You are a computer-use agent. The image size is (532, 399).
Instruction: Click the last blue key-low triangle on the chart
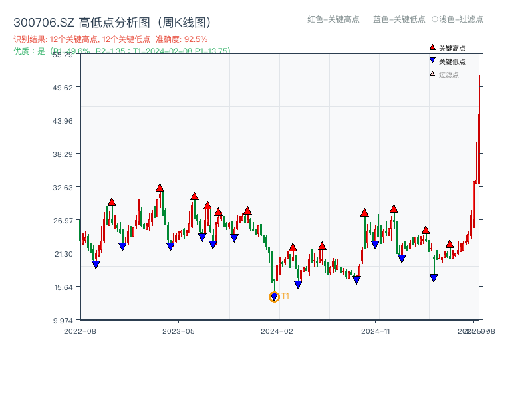434,278
